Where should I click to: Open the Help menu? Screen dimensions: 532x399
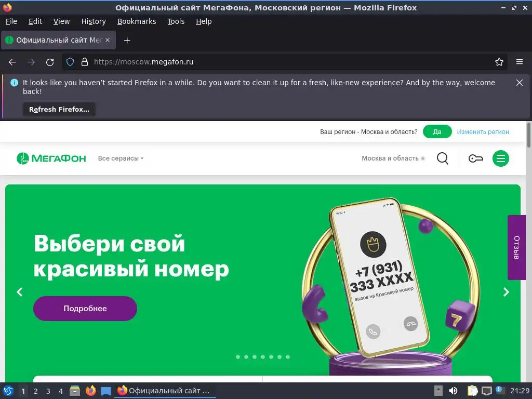click(204, 21)
